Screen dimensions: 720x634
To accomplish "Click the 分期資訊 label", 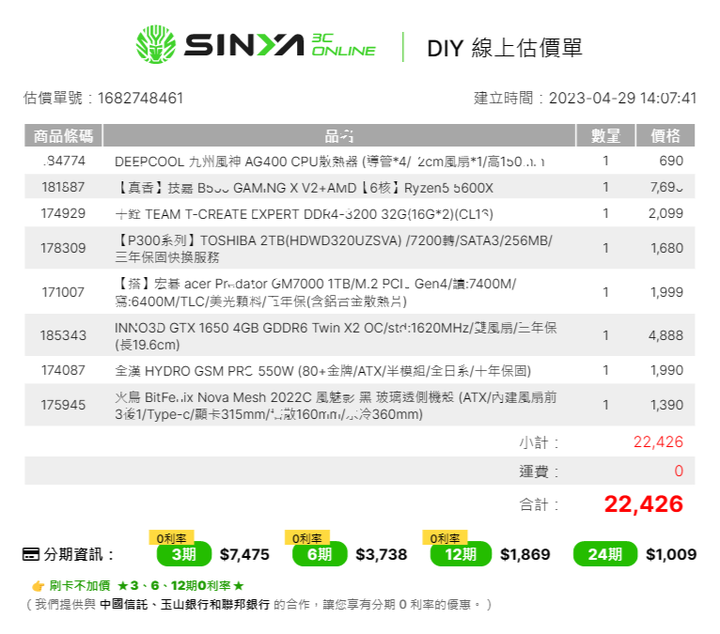I will 78,555.
